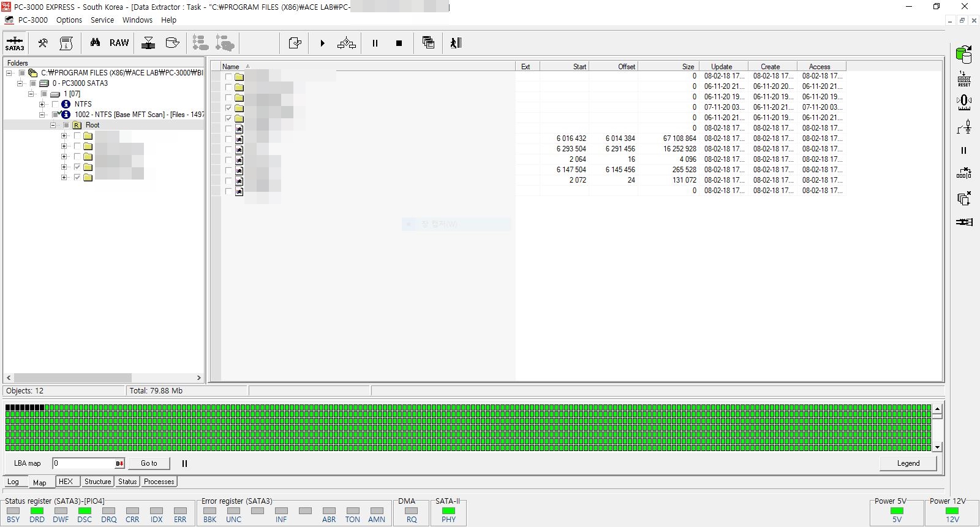
Task: Click the LBA map input field
Action: 84,463
